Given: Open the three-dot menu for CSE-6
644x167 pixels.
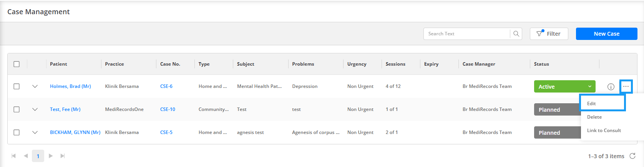Looking at the screenshot, I should (626, 86).
